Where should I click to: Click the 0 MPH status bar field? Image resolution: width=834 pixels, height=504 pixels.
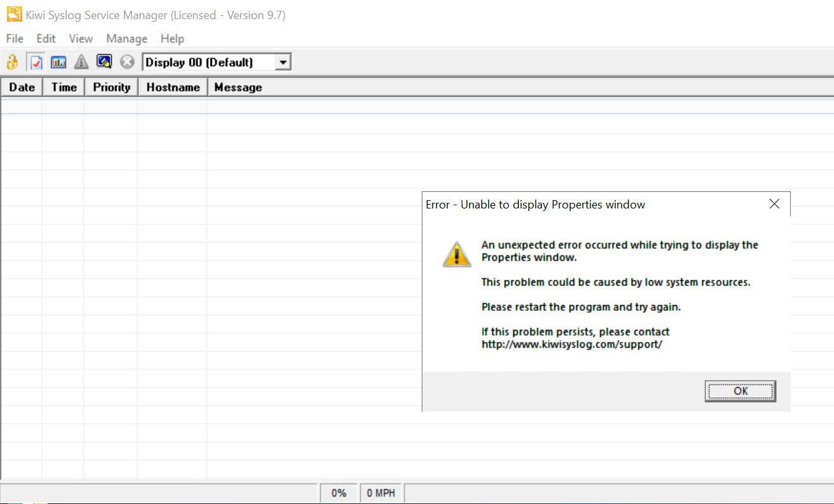point(381,493)
